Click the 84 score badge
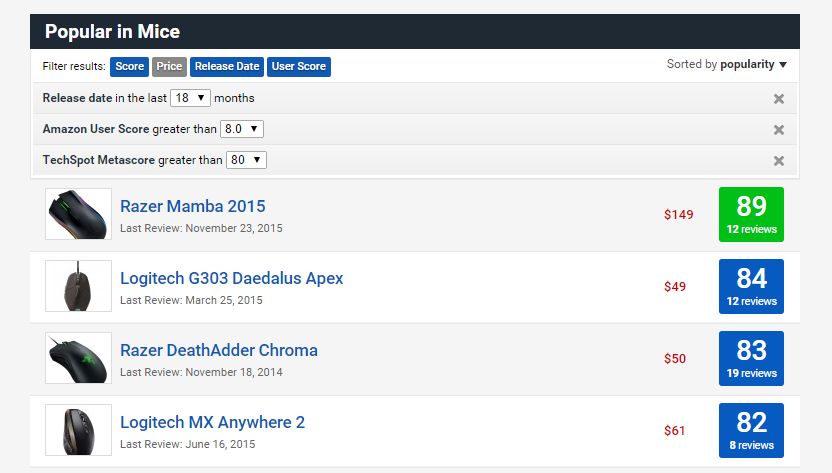832x473 pixels. tap(751, 287)
